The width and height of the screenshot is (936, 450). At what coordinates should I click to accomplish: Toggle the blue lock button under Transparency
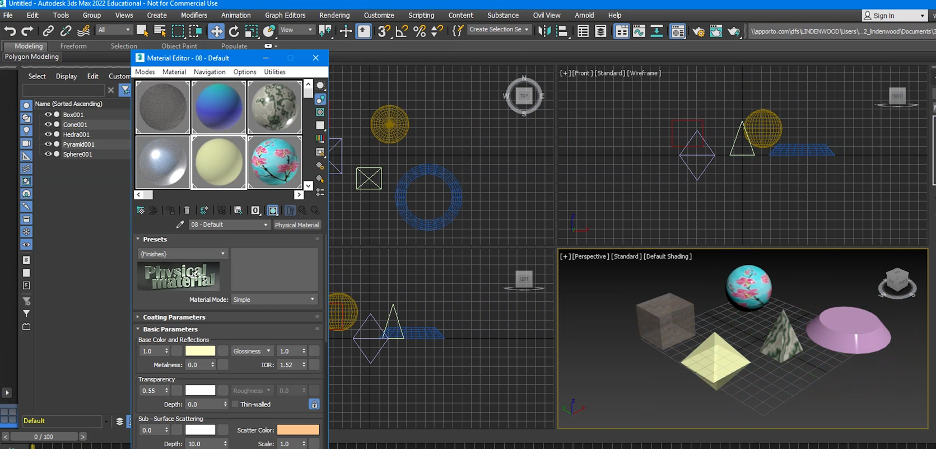pyautogui.click(x=314, y=405)
